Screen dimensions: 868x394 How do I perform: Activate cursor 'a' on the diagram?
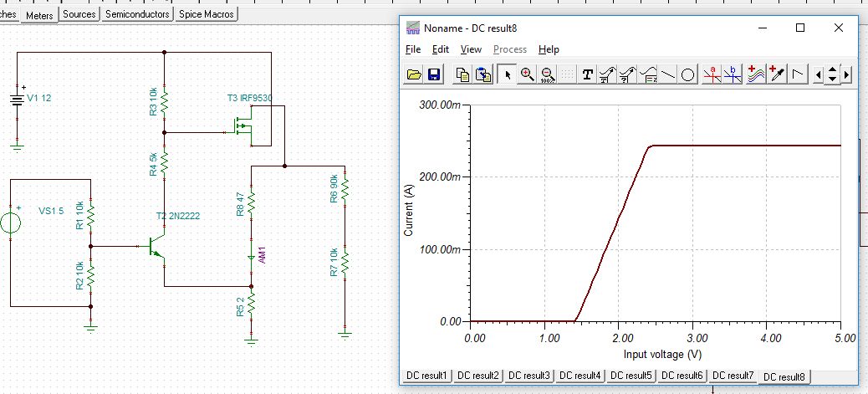pos(712,74)
